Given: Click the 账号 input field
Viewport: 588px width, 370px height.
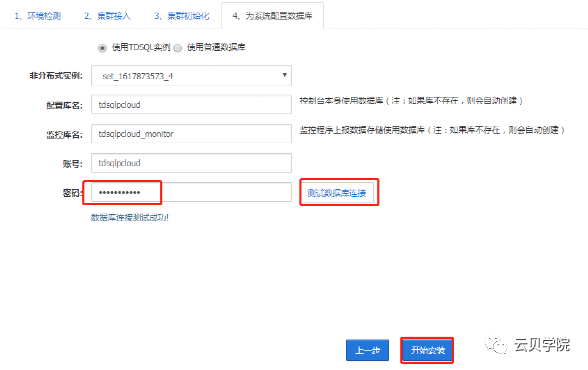Looking at the screenshot, I should (x=191, y=163).
